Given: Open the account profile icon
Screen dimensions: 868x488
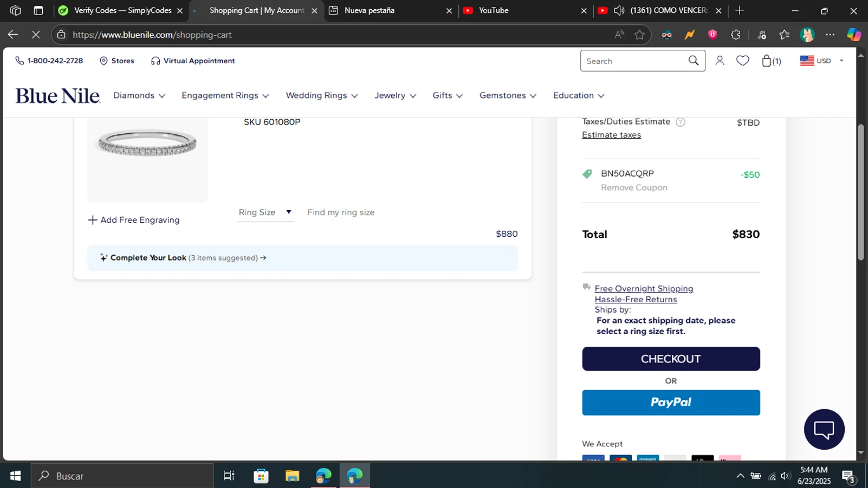Looking at the screenshot, I should click(x=720, y=61).
